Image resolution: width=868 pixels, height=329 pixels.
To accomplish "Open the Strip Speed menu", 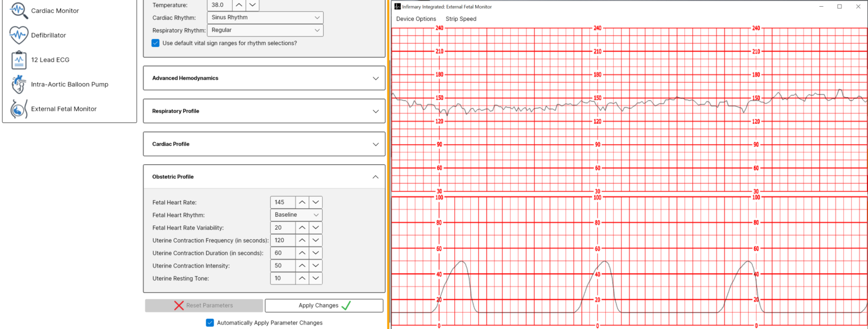I will tap(461, 19).
